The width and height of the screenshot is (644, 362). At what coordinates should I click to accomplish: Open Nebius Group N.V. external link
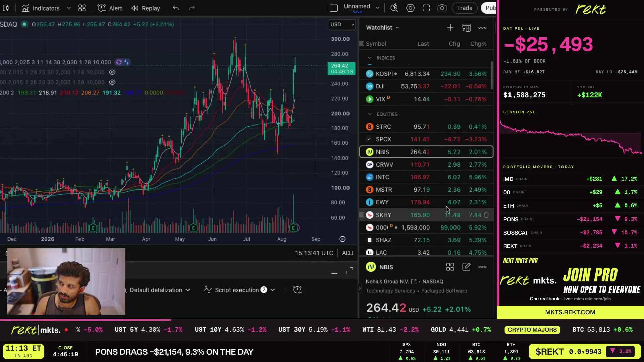click(x=414, y=282)
